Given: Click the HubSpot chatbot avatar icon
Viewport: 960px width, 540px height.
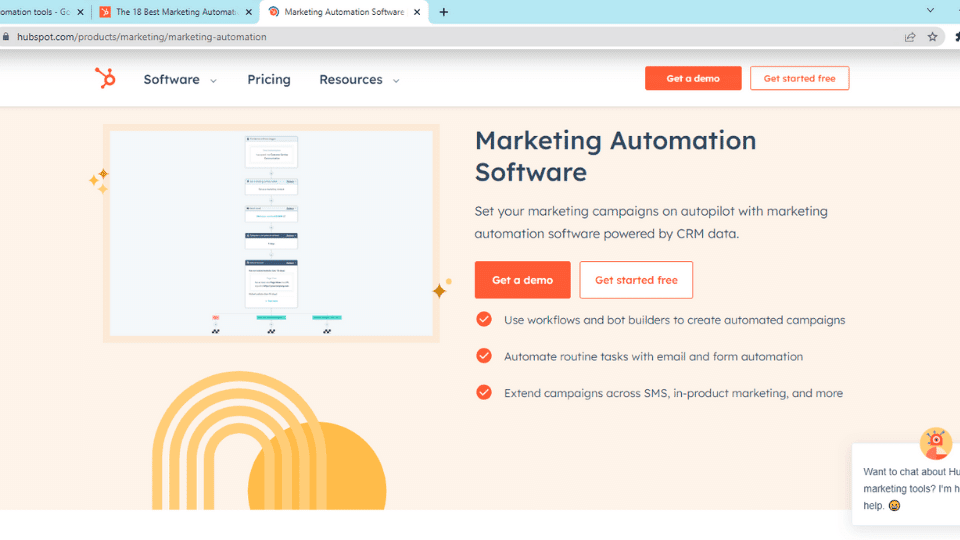Looking at the screenshot, I should 936,443.
